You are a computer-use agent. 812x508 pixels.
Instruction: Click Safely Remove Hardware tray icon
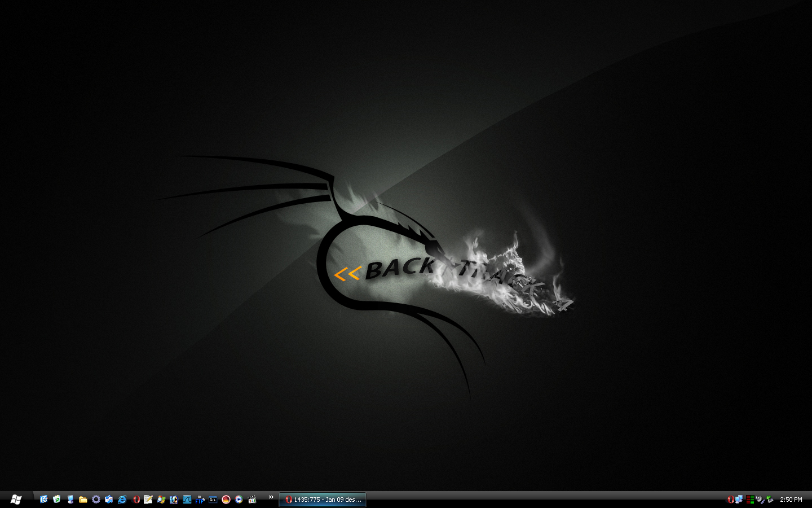coord(770,499)
